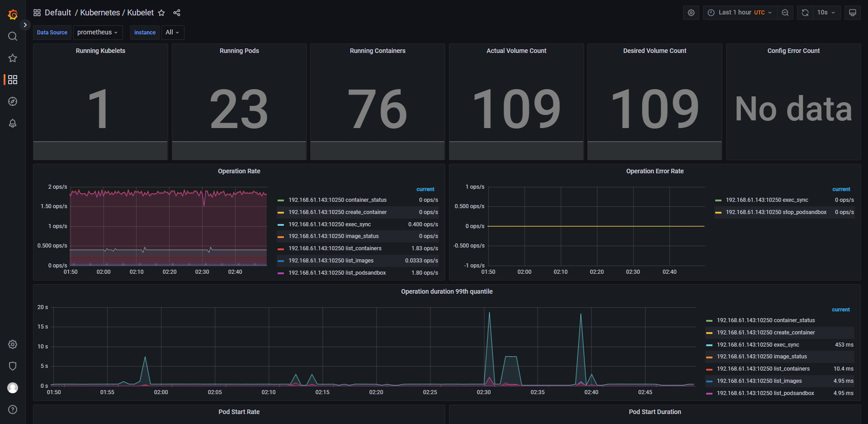The width and height of the screenshot is (868, 424).
Task: Share the dashboard using share icon
Action: 177,13
